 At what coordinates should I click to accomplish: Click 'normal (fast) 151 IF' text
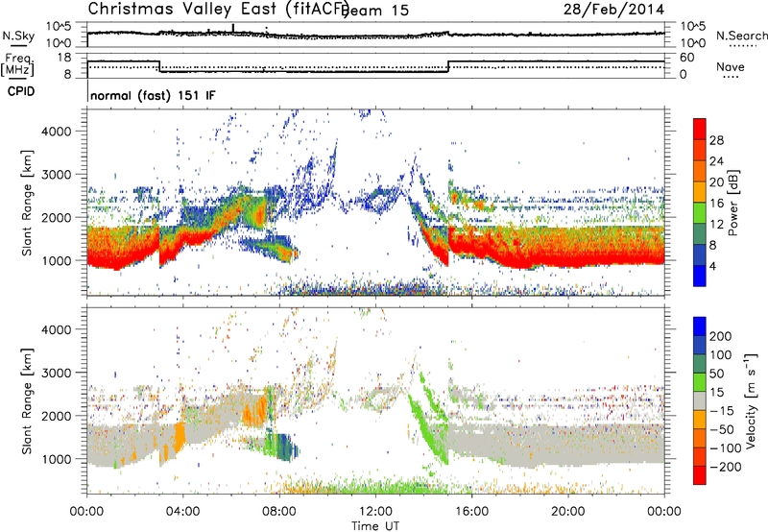[153, 96]
